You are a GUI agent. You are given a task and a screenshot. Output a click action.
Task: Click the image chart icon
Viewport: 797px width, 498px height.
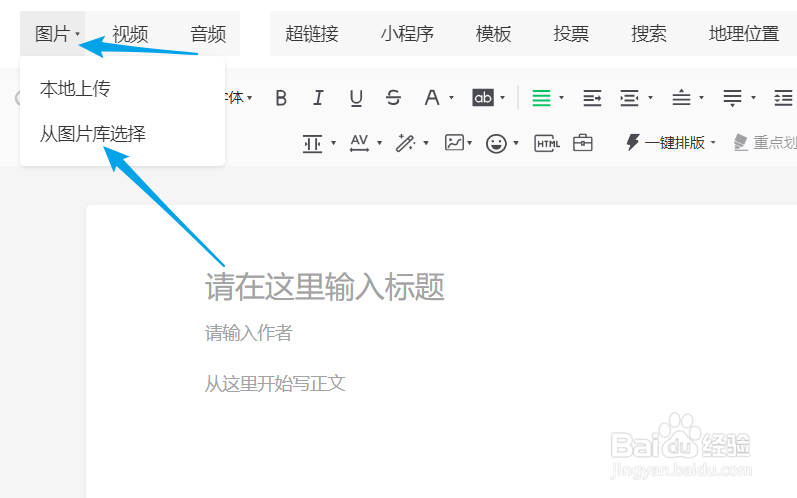pos(454,143)
